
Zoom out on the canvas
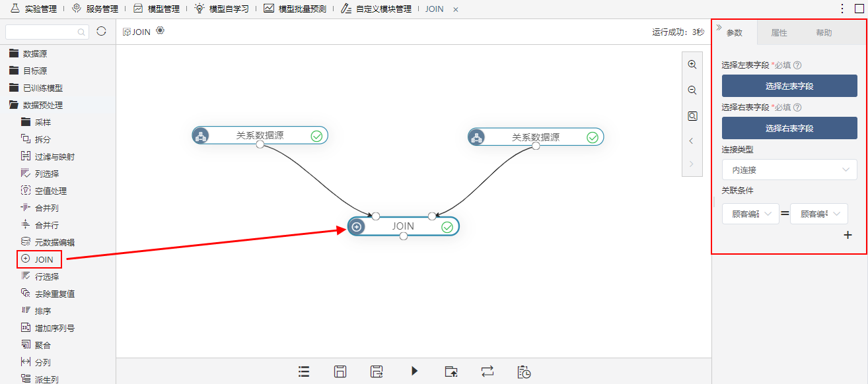[692, 90]
